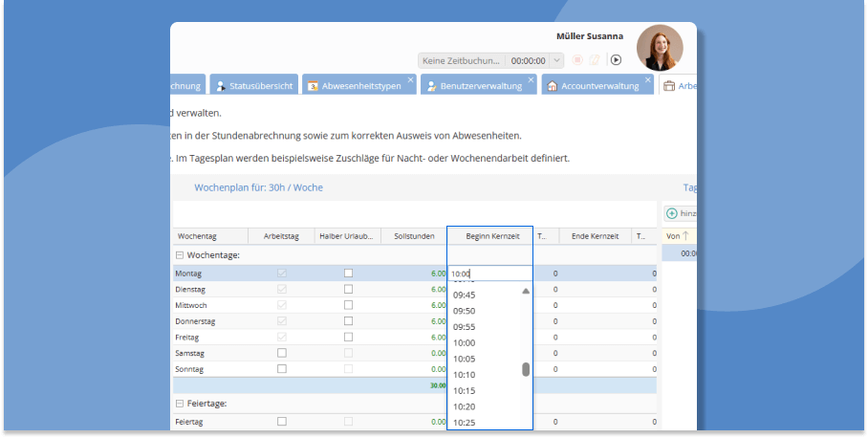The height and width of the screenshot is (438, 868).
Task: Click the Abwesenheitstypen calendar icon
Action: pos(313,86)
